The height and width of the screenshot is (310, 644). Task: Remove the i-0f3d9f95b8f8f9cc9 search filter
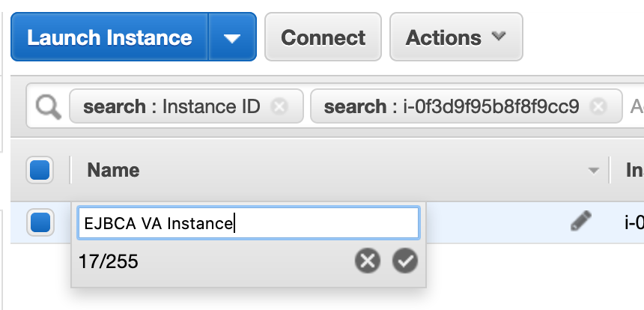[598, 107]
